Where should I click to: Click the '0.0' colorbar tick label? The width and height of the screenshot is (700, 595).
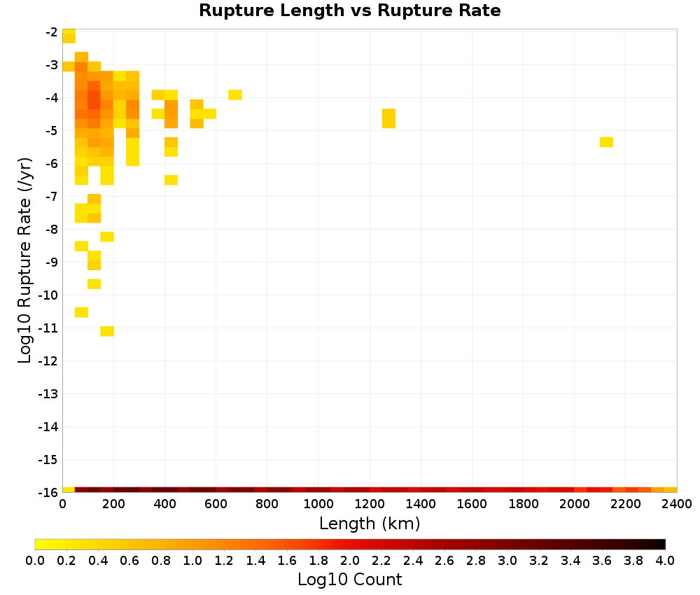35,560
